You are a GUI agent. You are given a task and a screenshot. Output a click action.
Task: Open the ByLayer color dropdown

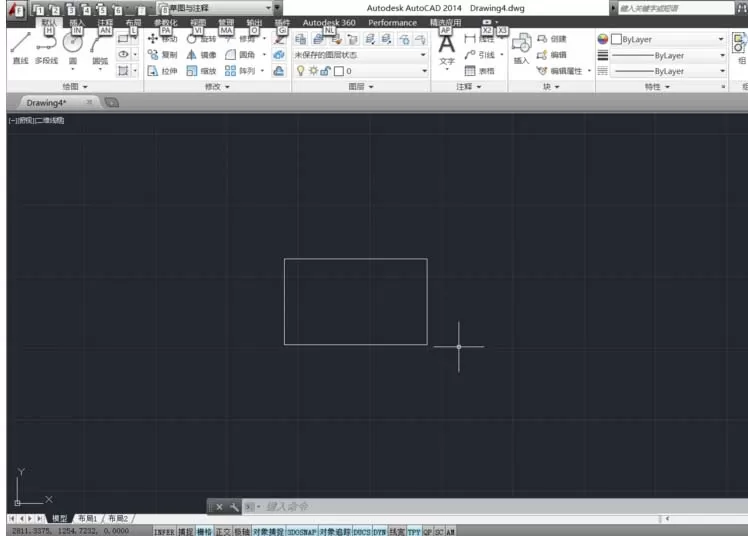pyautogui.click(x=668, y=39)
